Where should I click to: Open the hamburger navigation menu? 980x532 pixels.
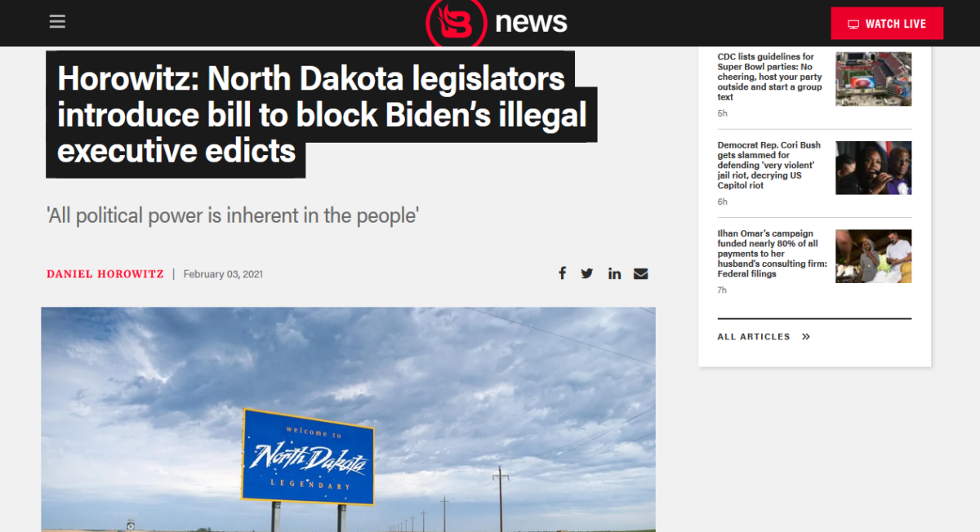coord(57,22)
